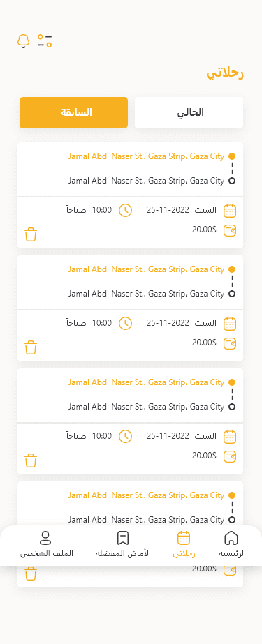Open first trip's orange pickup address
Screen dimensions: 262x644
pos(147,156)
